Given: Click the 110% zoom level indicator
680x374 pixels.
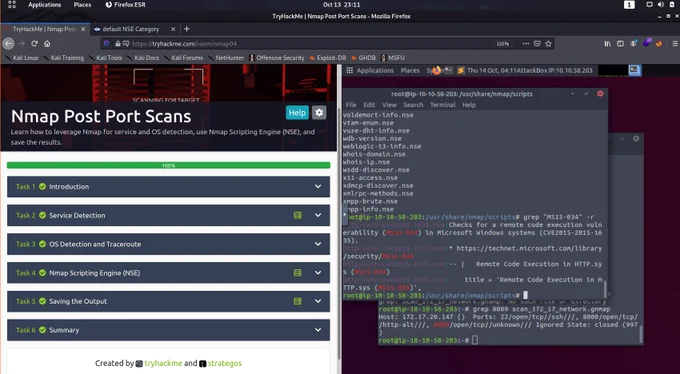Looking at the screenshot, I should pyautogui.click(x=503, y=44).
